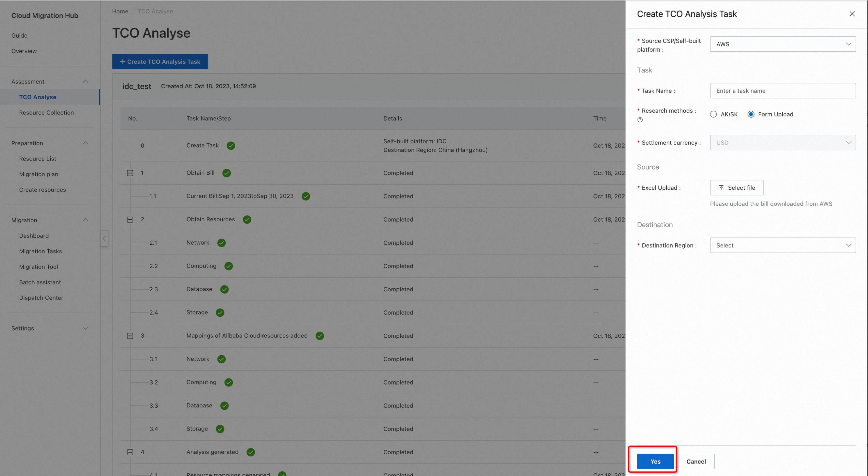Close the Create TCO Analysis Task panel
This screenshot has height=476, width=868.
(x=852, y=14)
